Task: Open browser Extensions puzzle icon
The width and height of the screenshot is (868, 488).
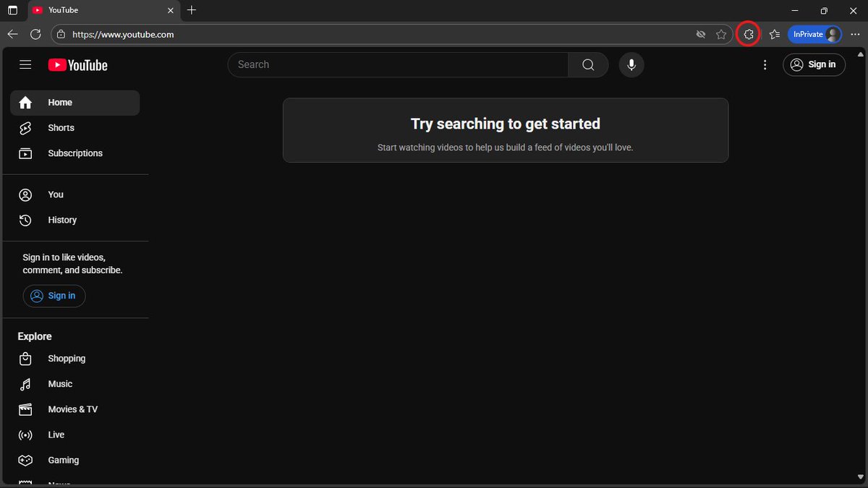Action: [749, 34]
